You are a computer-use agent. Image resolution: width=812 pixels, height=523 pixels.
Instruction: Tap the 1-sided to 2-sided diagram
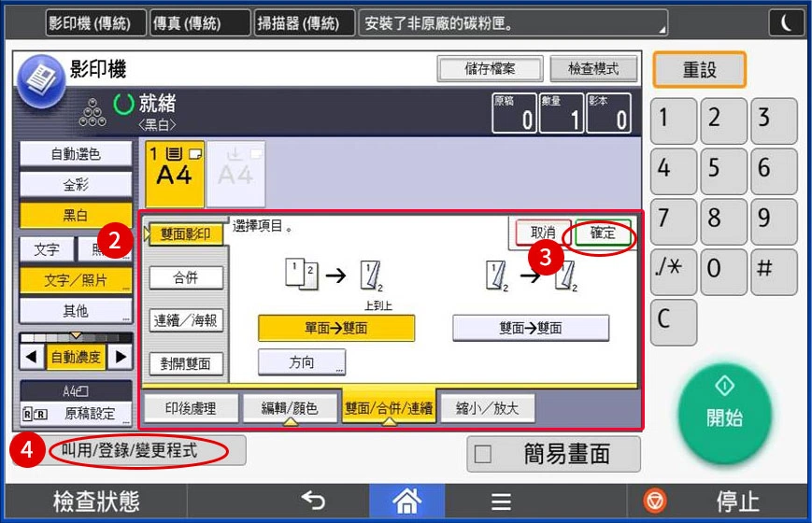[335, 276]
